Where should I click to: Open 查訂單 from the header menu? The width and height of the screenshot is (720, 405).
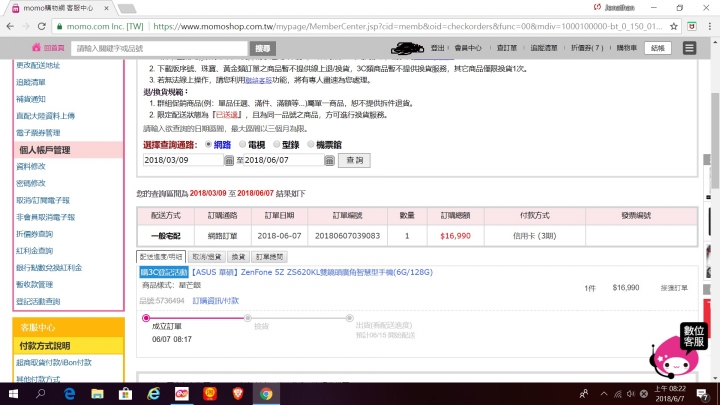[x=506, y=48]
